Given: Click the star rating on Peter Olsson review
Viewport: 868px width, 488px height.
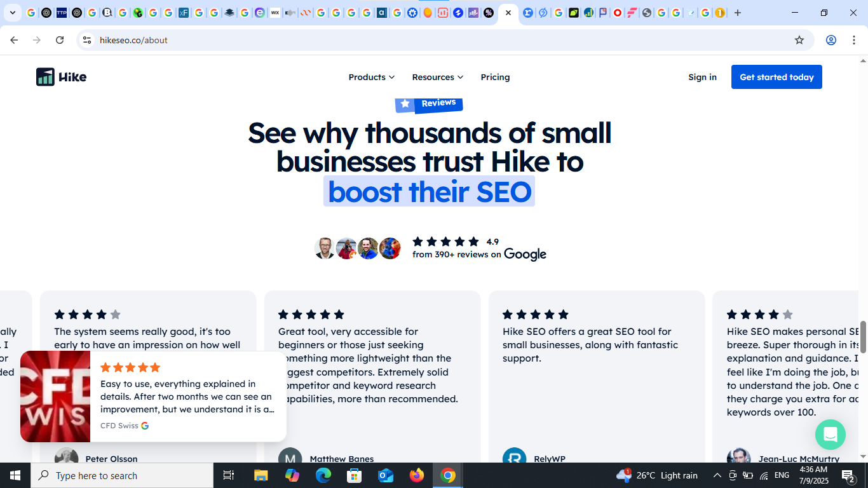Looking at the screenshot, I should tap(87, 315).
